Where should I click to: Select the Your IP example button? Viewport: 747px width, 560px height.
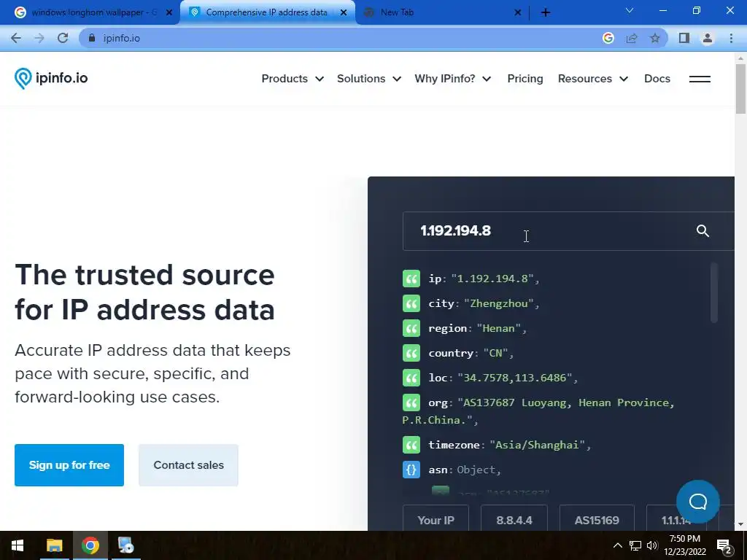pyautogui.click(x=436, y=519)
